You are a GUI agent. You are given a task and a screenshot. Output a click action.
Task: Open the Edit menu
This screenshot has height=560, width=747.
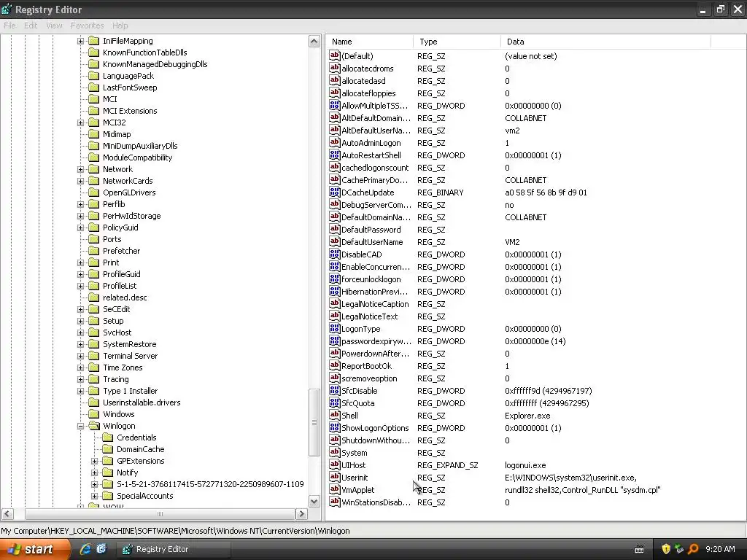coord(31,26)
